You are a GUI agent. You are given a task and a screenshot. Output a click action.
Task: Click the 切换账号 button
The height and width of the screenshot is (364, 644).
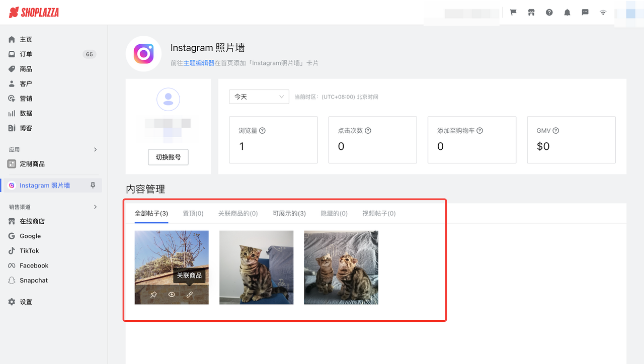click(x=168, y=157)
